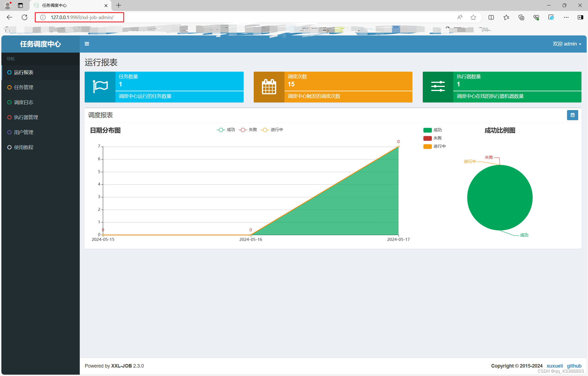The image size is (588, 376).
Task: Open the 欢迎 admin dropdown
Action: (x=567, y=44)
